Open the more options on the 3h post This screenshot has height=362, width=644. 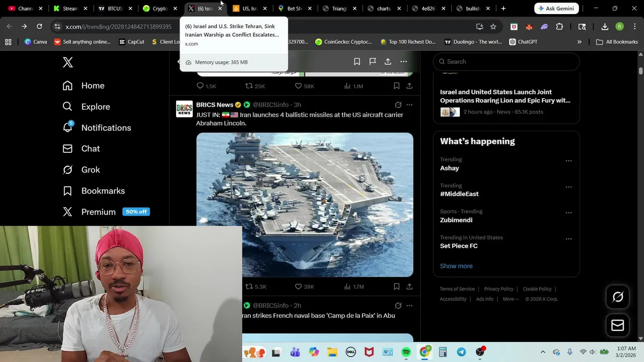tap(410, 105)
